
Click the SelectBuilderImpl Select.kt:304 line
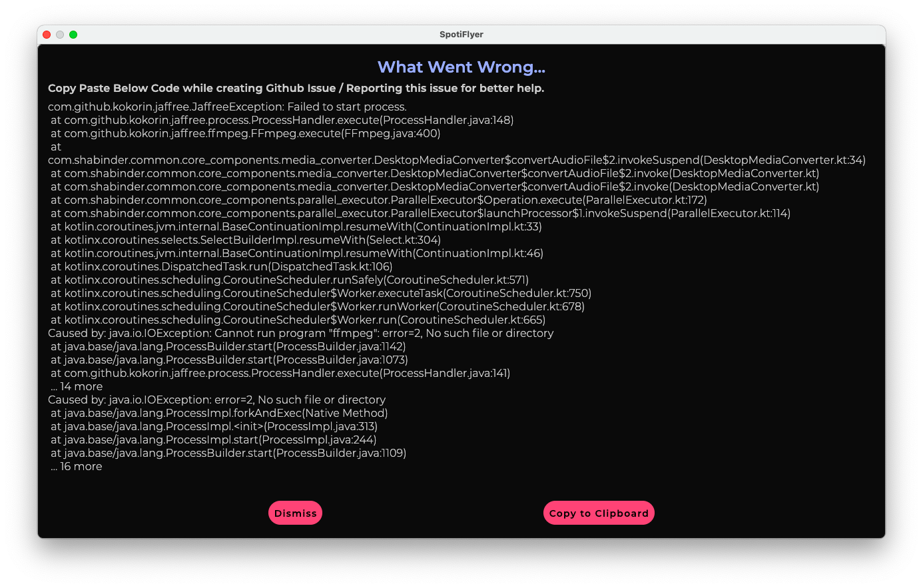(x=246, y=240)
